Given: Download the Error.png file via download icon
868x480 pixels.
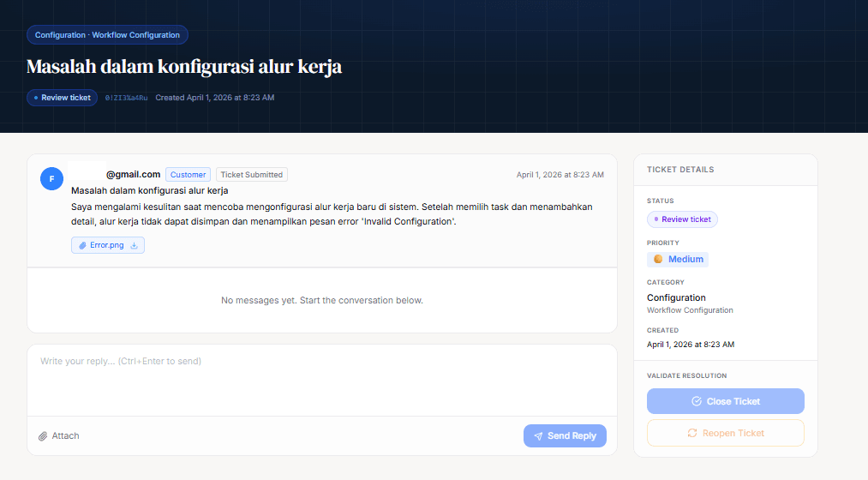Looking at the screenshot, I should (134, 245).
